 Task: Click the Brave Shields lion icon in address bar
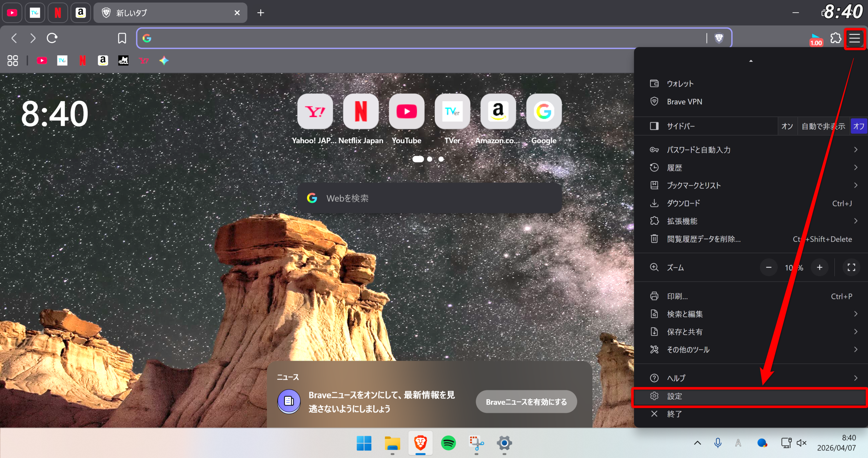click(719, 38)
